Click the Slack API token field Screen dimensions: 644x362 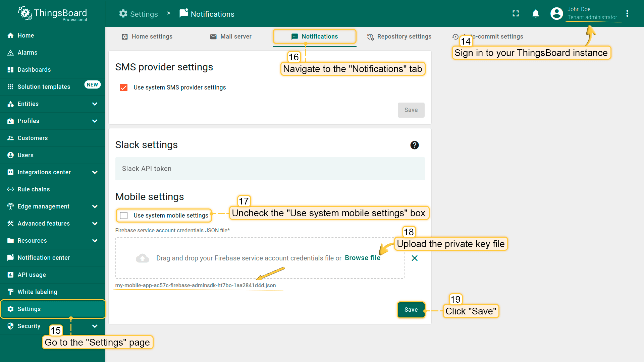click(270, 169)
